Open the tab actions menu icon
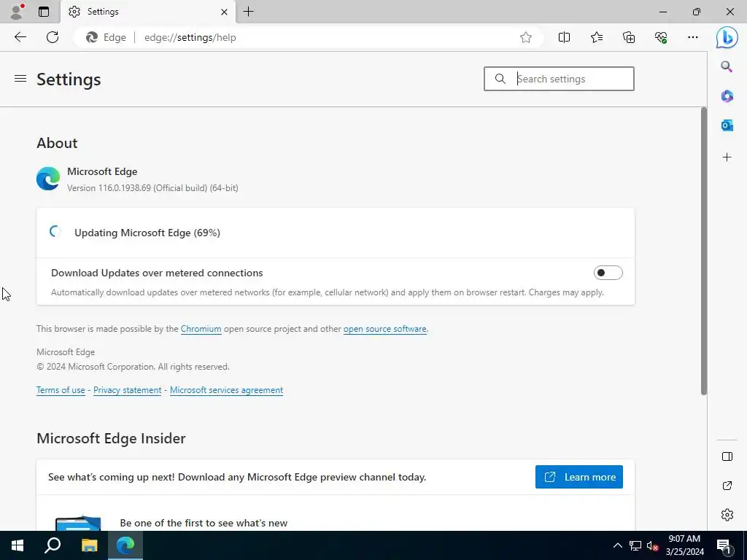 click(x=44, y=12)
